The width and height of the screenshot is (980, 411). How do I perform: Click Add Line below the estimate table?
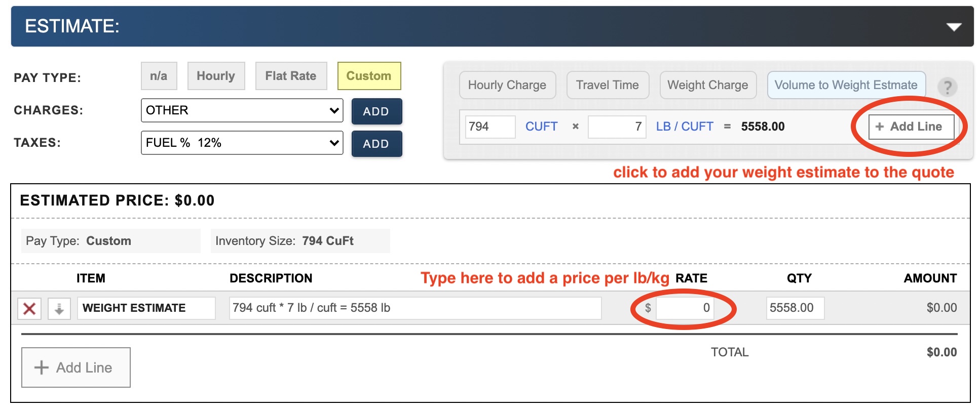click(x=76, y=367)
